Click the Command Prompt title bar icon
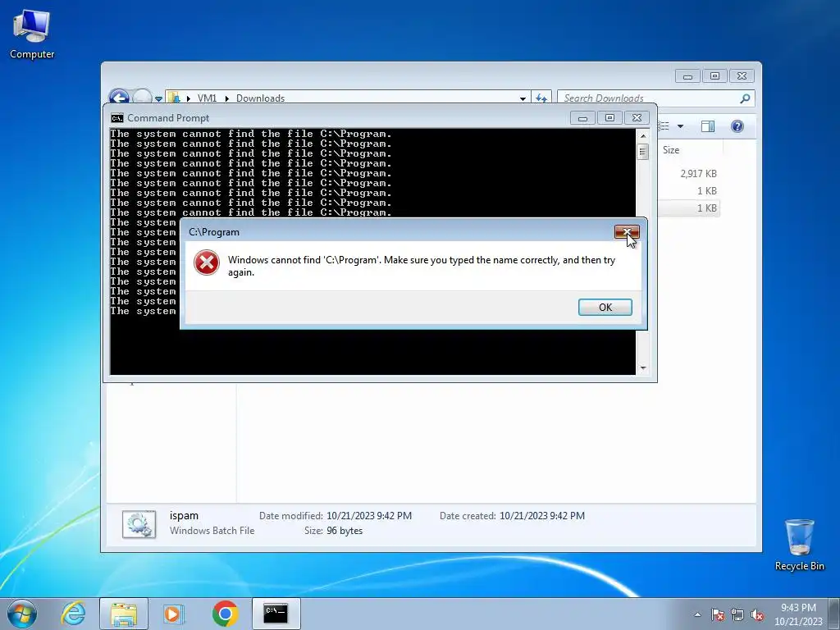This screenshot has height=630, width=840. (116, 118)
